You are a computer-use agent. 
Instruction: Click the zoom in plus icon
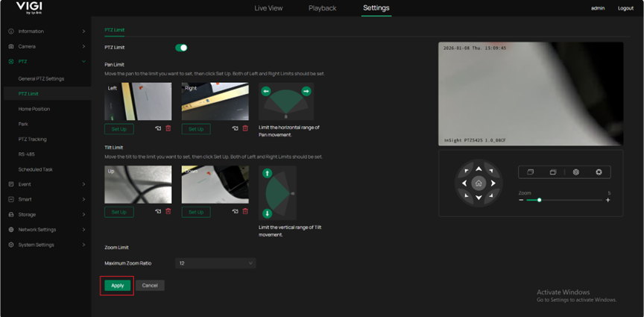pyautogui.click(x=608, y=201)
